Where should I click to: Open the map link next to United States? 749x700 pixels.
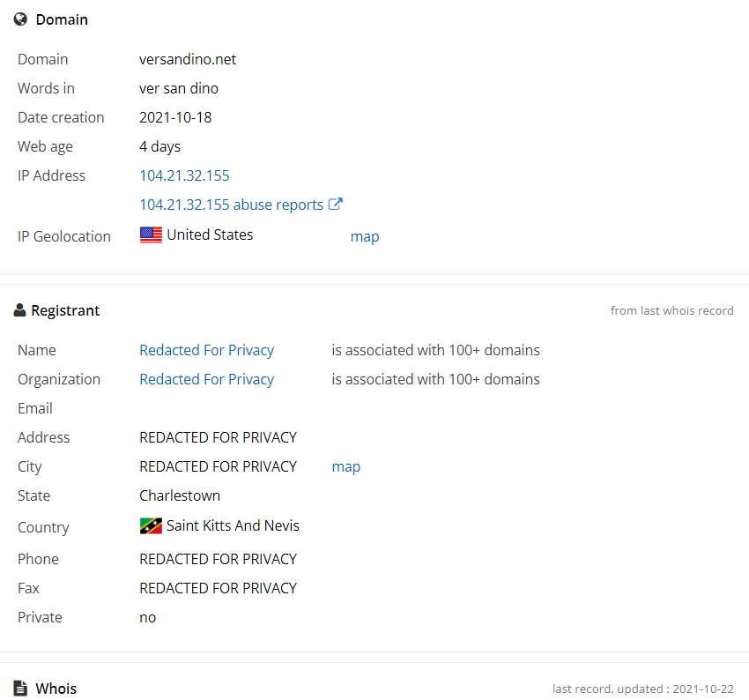click(365, 236)
